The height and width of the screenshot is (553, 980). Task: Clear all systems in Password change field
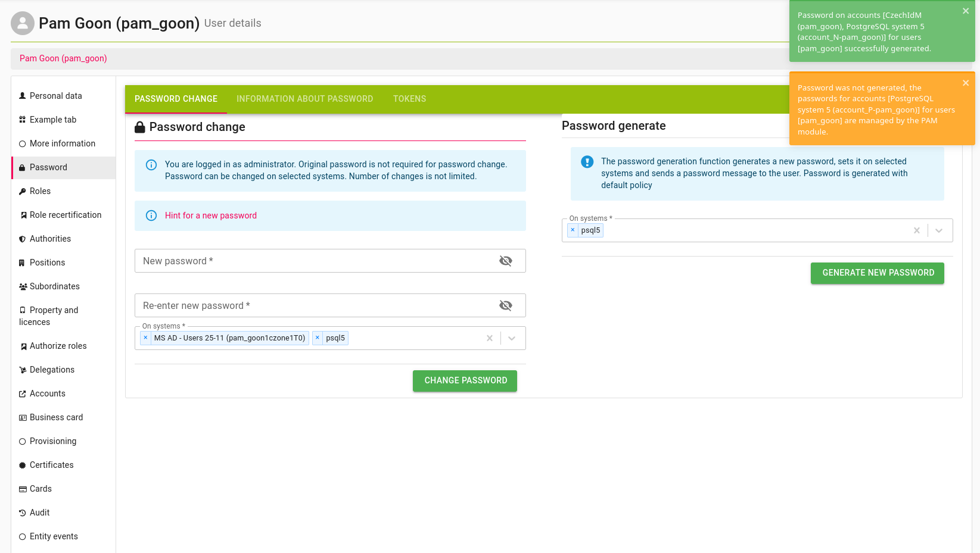click(x=489, y=338)
